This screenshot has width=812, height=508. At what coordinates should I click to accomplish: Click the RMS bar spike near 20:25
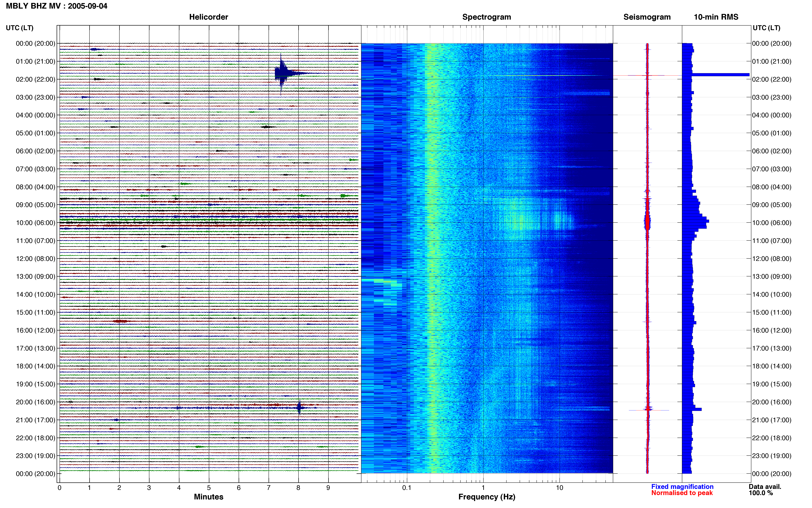coord(692,409)
